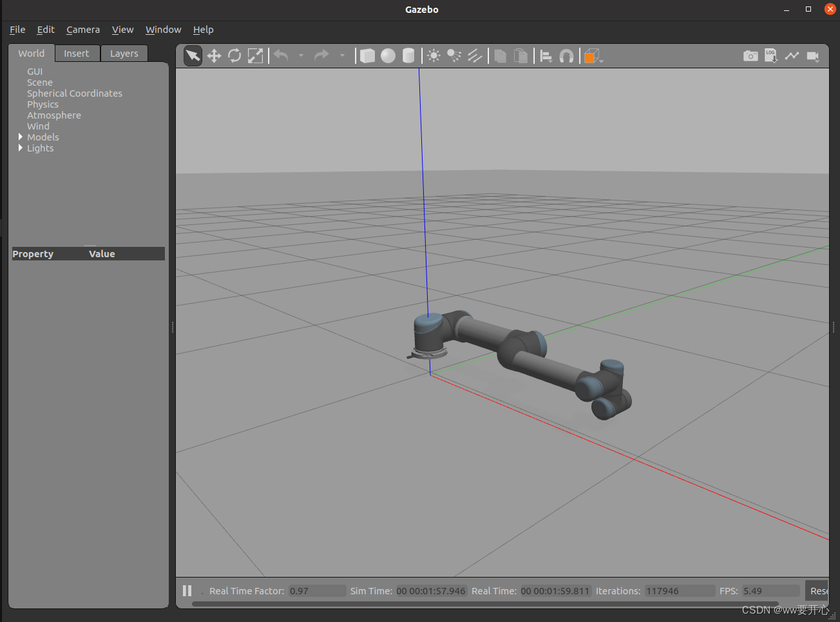Click the horizontal scrollbar under status bar
Image resolution: width=840 pixels, height=622 pixels.
pos(485,604)
